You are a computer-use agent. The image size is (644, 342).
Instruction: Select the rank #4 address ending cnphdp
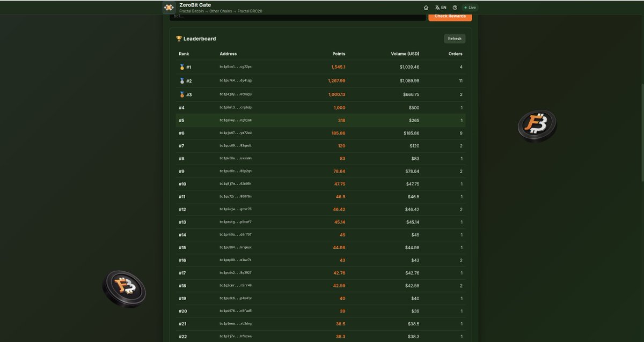(236, 108)
